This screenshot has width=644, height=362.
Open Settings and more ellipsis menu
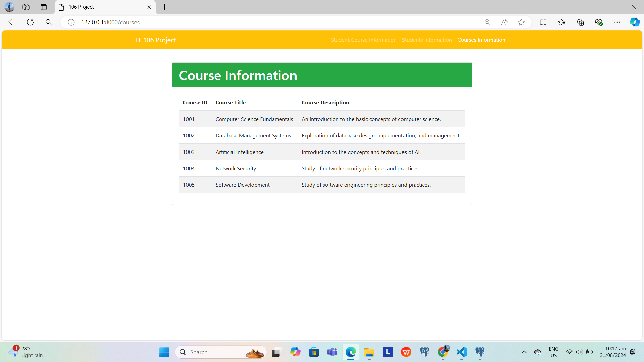tap(617, 22)
